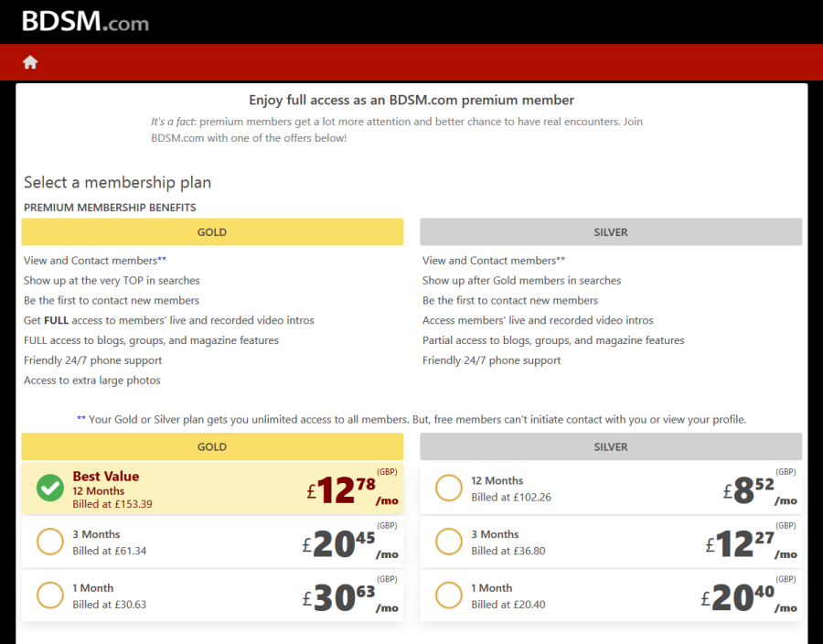Click Gold 'Be the first to contact new members'
The height and width of the screenshot is (644, 823).
[x=112, y=300]
